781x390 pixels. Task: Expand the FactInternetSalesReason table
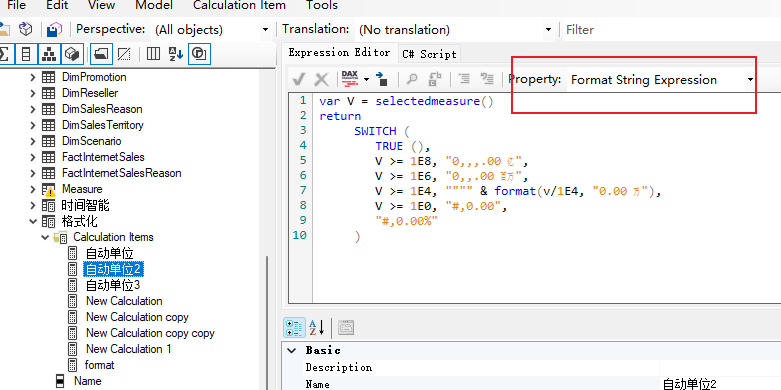pyautogui.click(x=33, y=173)
